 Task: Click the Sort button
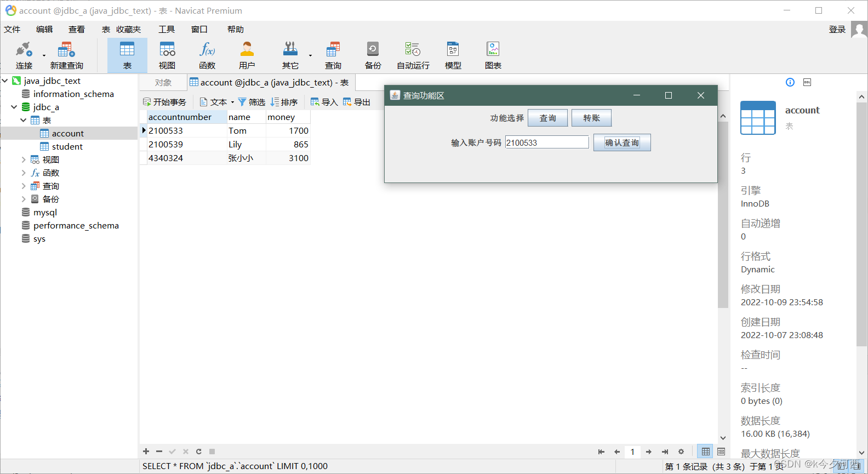click(284, 102)
